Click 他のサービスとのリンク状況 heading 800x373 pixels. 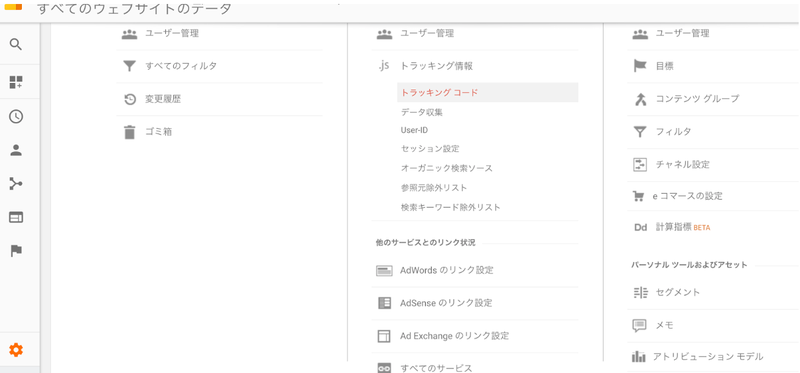pos(426,243)
